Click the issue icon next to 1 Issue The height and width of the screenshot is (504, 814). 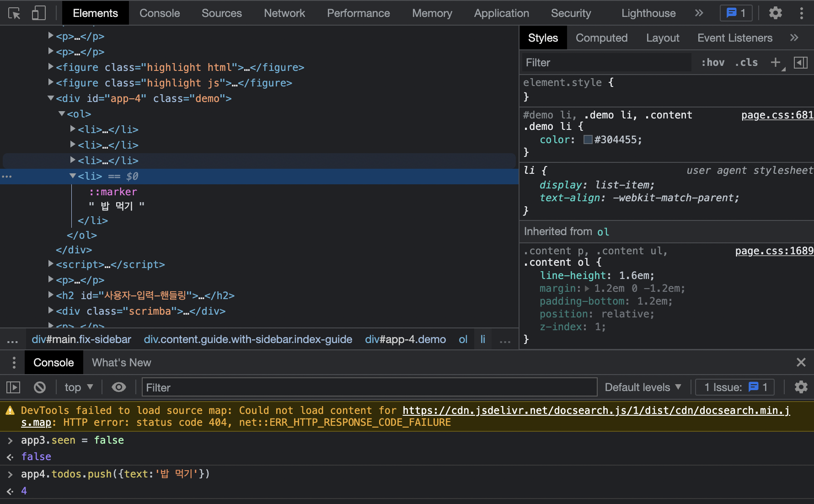tap(754, 387)
